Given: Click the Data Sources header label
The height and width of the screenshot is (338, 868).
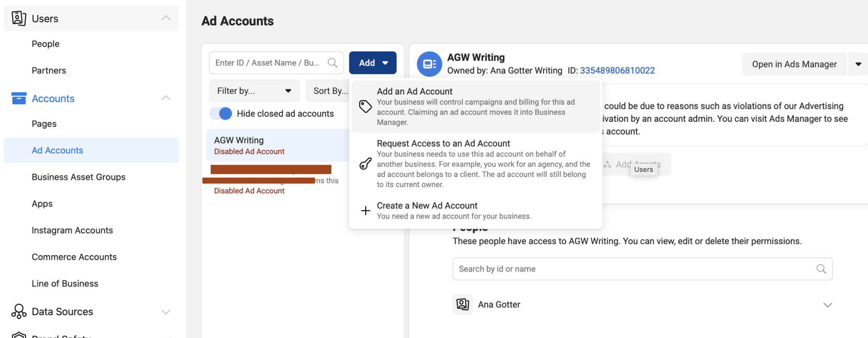Looking at the screenshot, I should [62, 312].
